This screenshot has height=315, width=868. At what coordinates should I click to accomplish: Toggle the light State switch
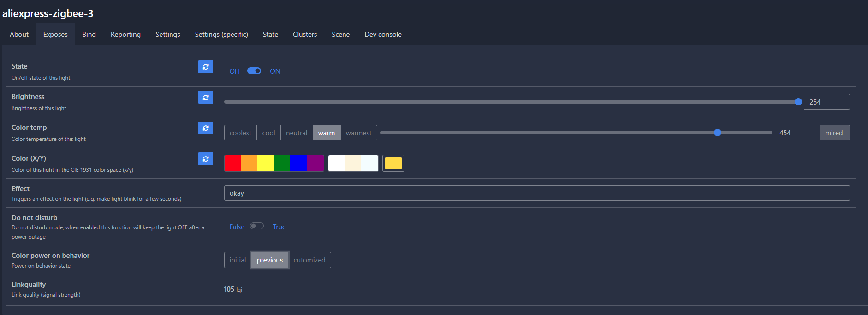pyautogui.click(x=254, y=71)
